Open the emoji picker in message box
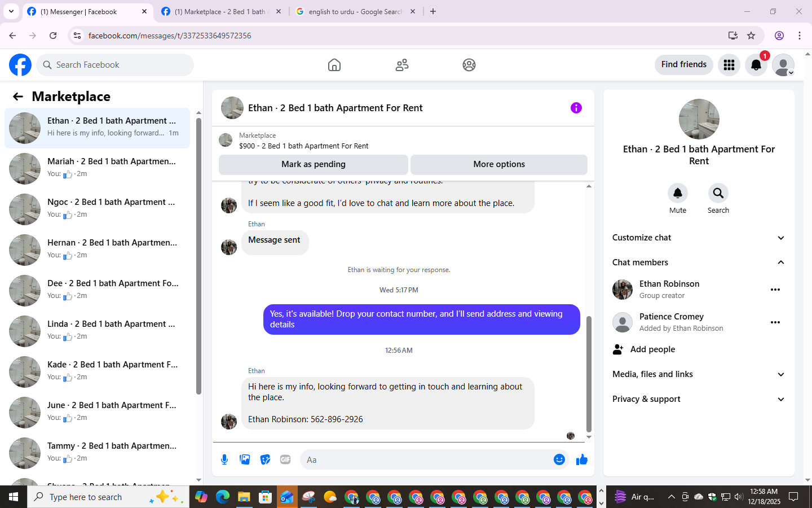 point(559,459)
